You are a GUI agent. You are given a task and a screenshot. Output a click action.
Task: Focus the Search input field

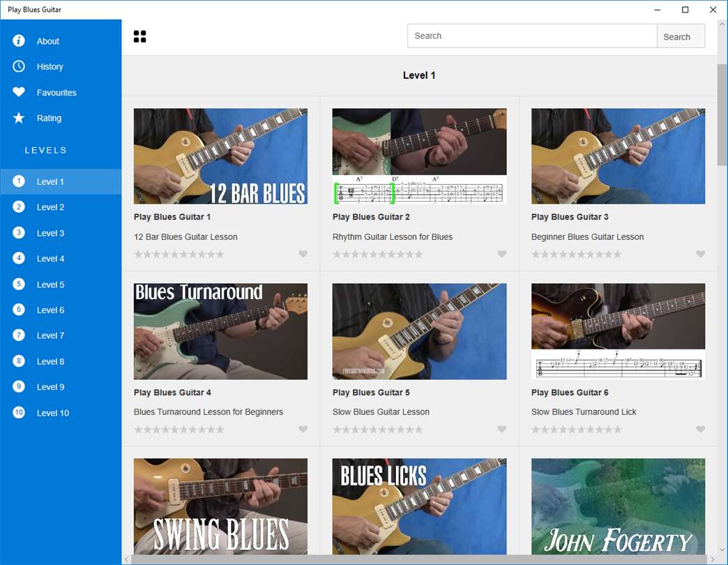coord(532,36)
